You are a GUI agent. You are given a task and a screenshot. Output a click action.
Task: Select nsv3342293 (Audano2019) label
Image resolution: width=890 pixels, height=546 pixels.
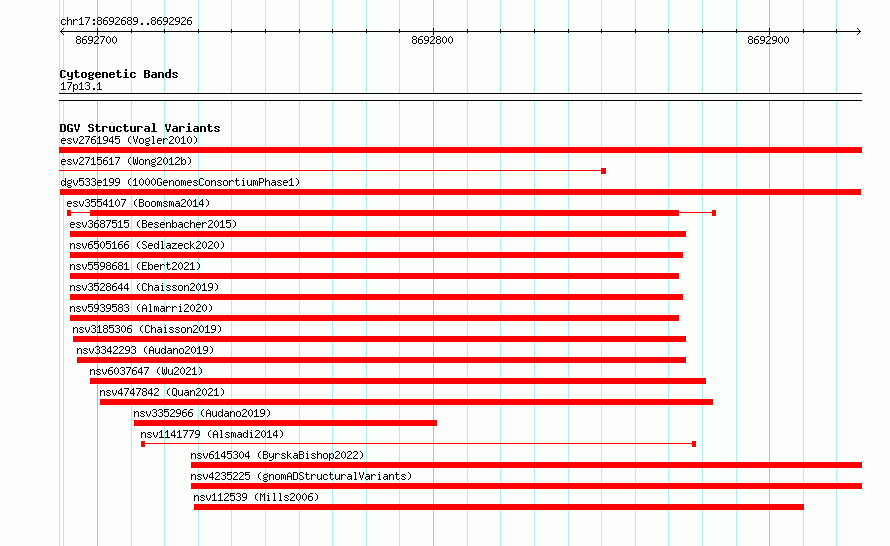coord(145,350)
